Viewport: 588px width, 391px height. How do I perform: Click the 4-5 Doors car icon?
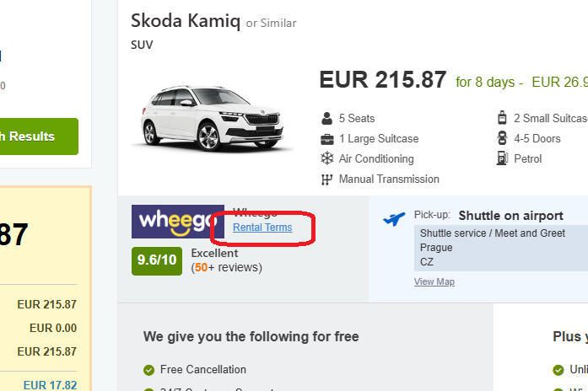click(x=503, y=139)
